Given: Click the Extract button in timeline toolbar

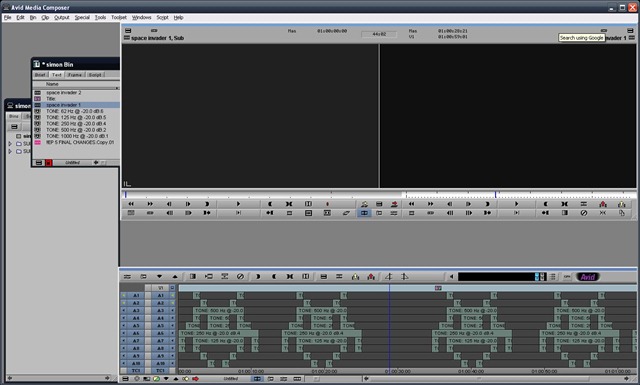Looking at the screenshot, I should pos(339,276).
